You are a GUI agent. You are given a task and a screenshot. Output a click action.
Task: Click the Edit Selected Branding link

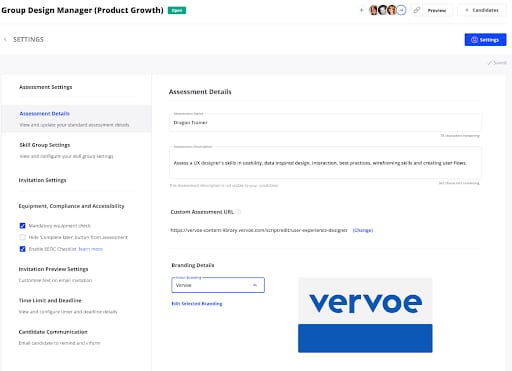[197, 304]
